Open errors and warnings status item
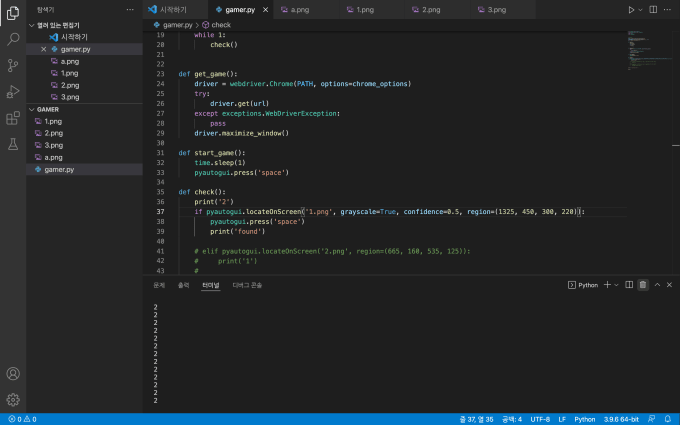 click(22, 419)
